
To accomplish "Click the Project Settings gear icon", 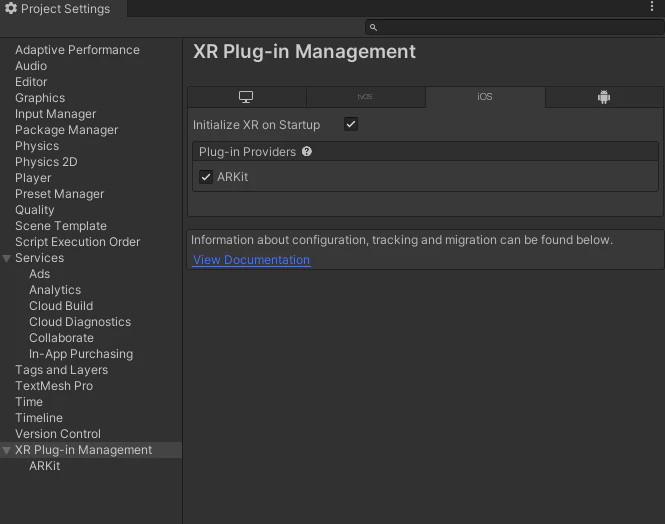I will (x=11, y=8).
